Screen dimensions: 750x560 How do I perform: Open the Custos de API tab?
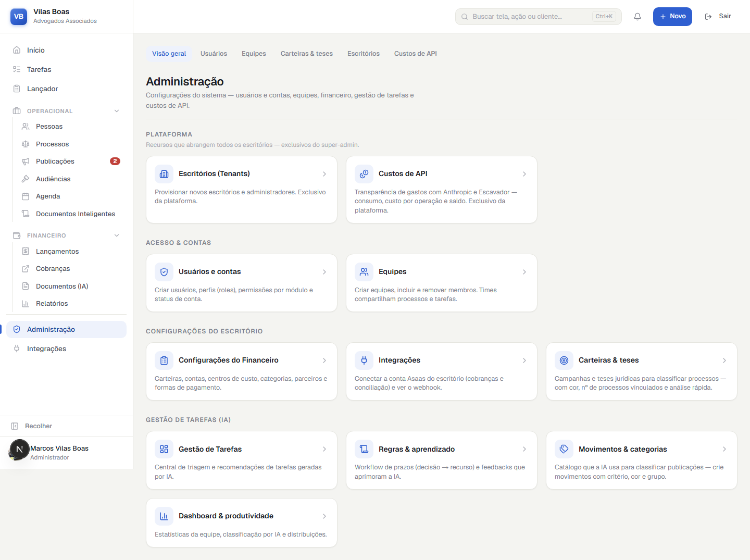click(x=416, y=54)
